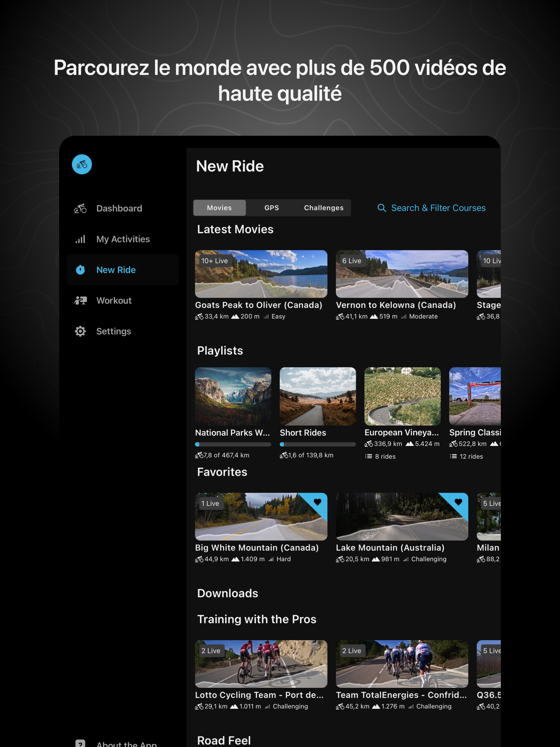
Task: Toggle favorite heart on Lake Mountain
Action: pos(458,502)
